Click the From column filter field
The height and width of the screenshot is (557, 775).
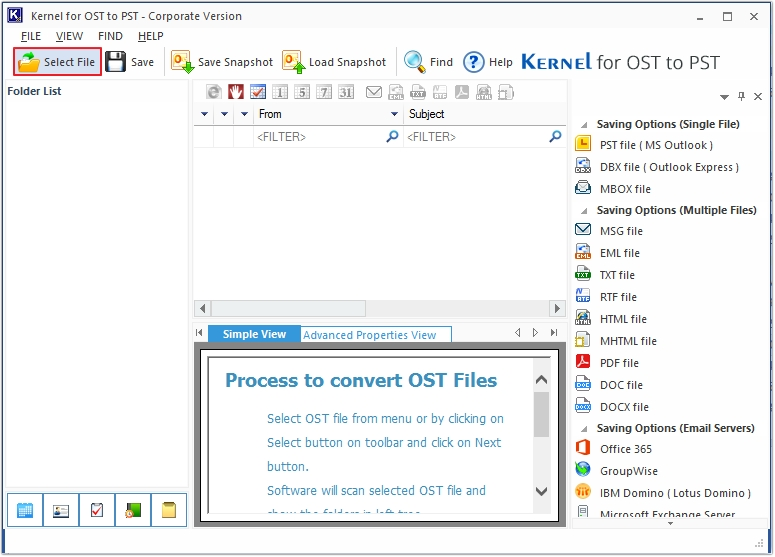tap(328, 136)
